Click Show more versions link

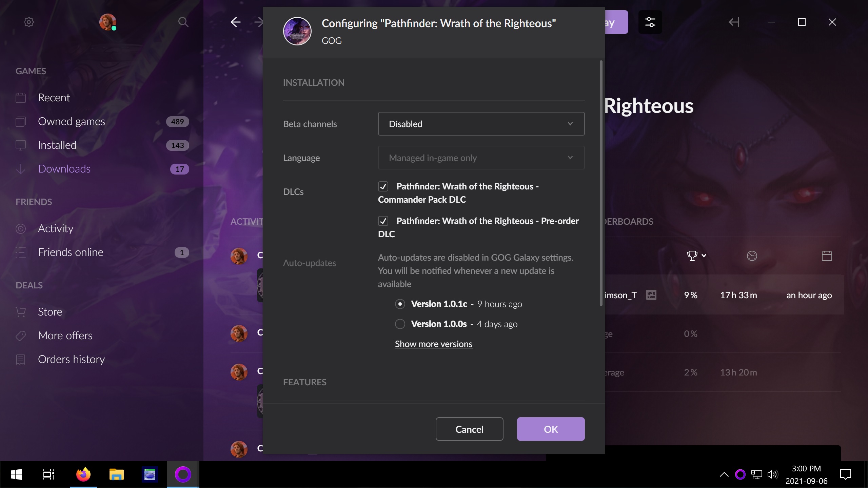pos(433,344)
